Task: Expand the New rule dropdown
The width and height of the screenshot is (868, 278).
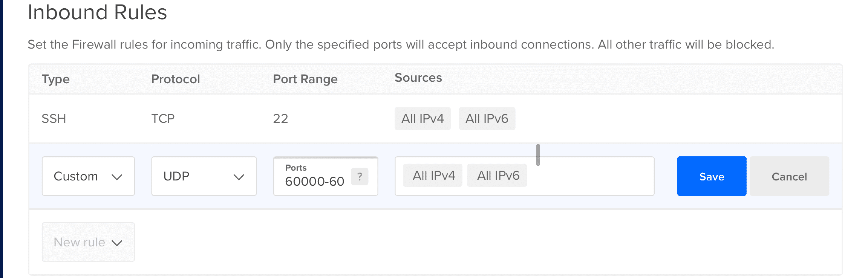Action: point(88,242)
